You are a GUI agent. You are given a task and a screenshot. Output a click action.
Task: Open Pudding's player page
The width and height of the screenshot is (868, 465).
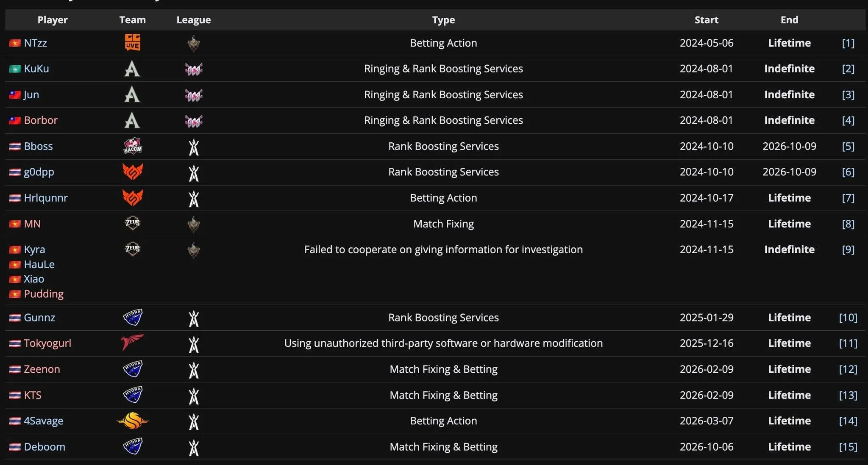point(44,294)
